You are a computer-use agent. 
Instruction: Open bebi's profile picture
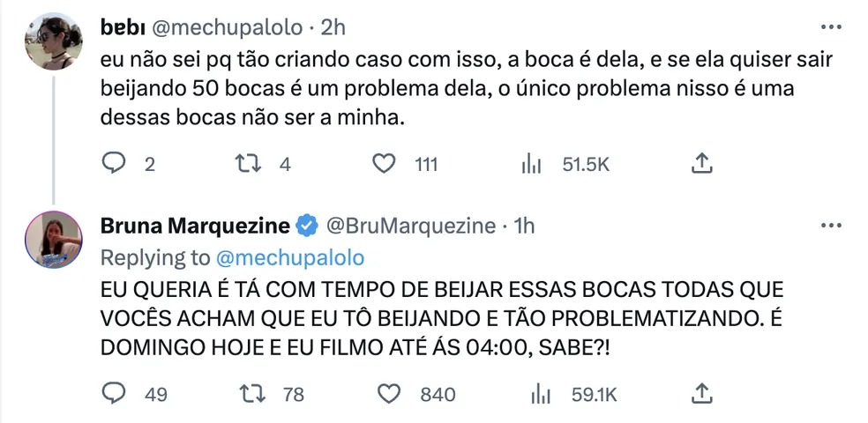pyautogui.click(x=54, y=41)
